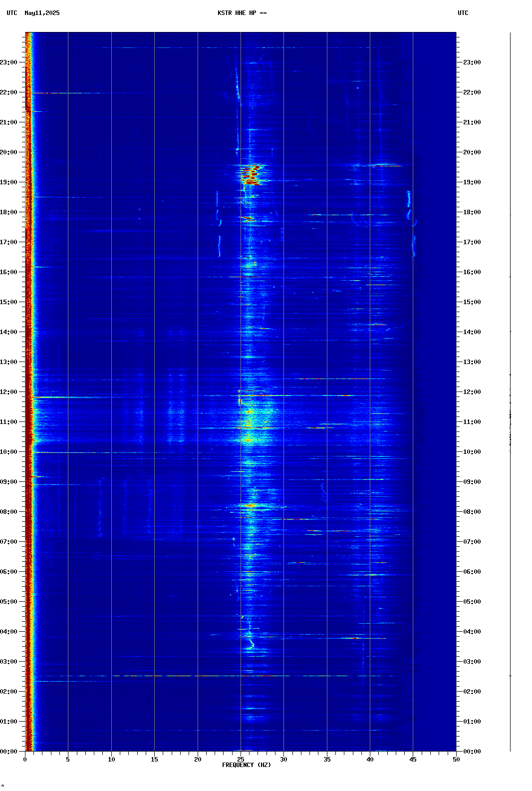Click 12:00 on the left time axis

[8, 392]
